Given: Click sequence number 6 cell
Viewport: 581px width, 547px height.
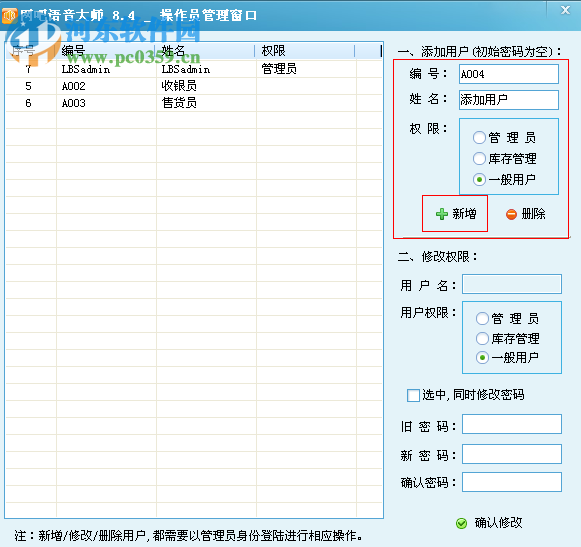Looking at the screenshot, I should coord(31,103).
